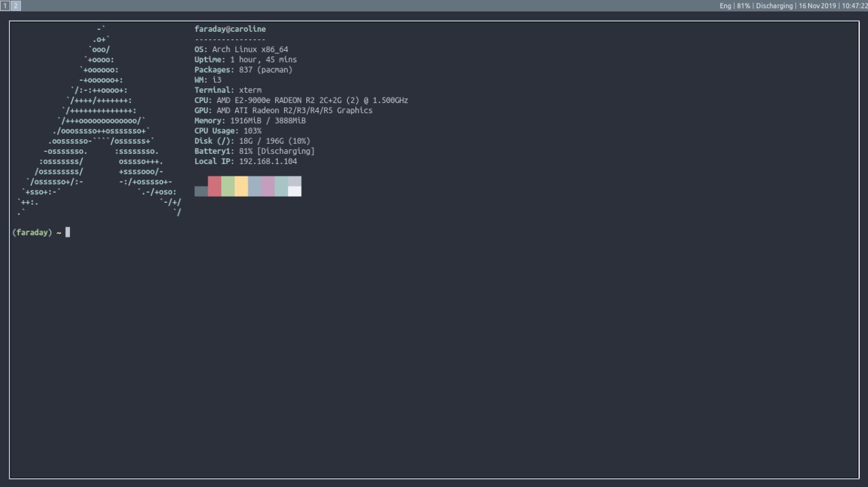Select the teal color block in neofetch

[281, 187]
